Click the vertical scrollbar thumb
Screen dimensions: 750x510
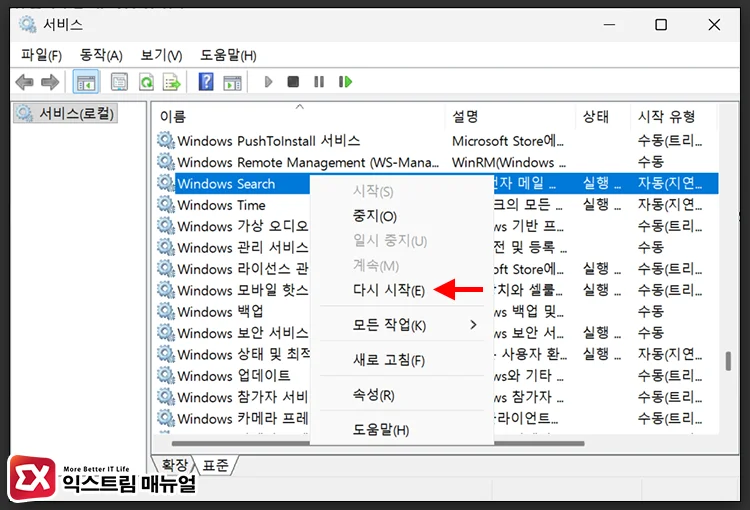click(x=728, y=361)
